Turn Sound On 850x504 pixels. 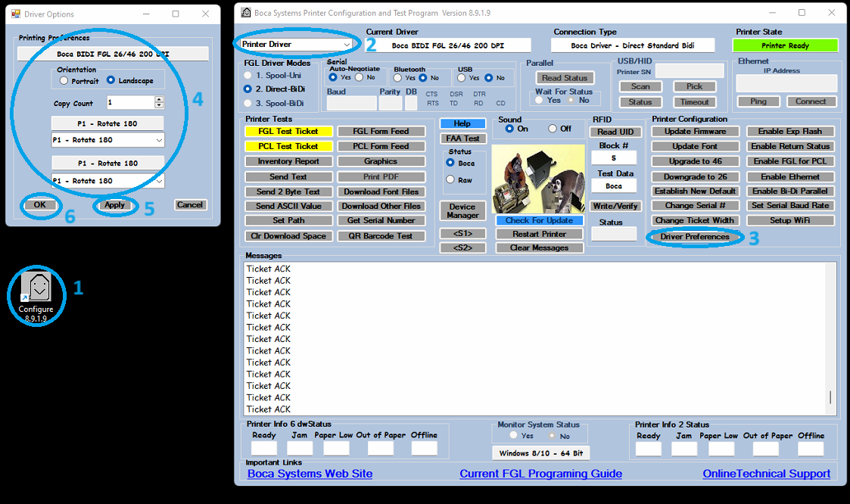tap(509, 129)
